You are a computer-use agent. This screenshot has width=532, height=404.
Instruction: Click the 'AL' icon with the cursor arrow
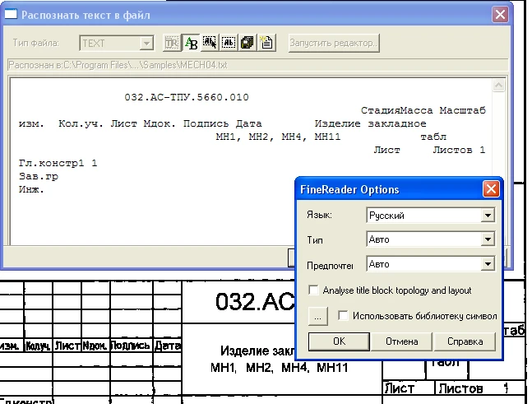tap(210, 43)
